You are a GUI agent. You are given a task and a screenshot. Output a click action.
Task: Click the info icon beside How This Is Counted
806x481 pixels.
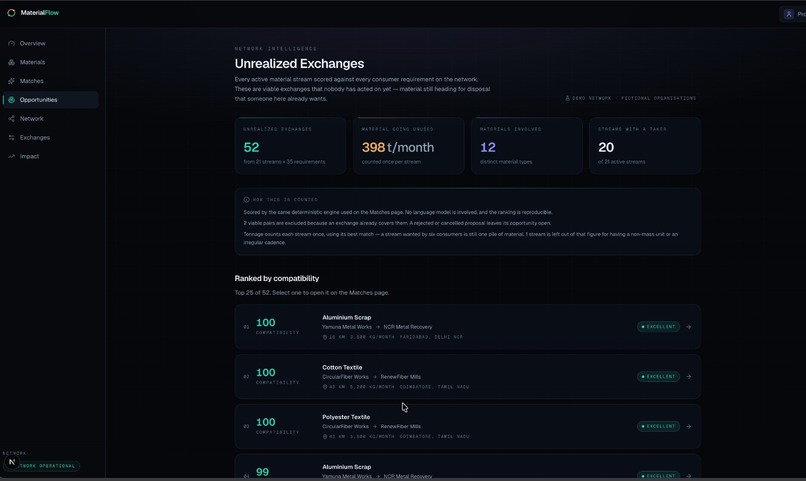246,199
